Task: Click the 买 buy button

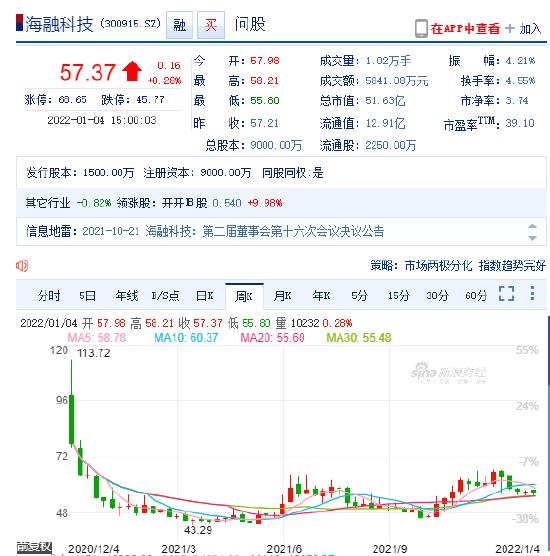Action: point(211,25)
